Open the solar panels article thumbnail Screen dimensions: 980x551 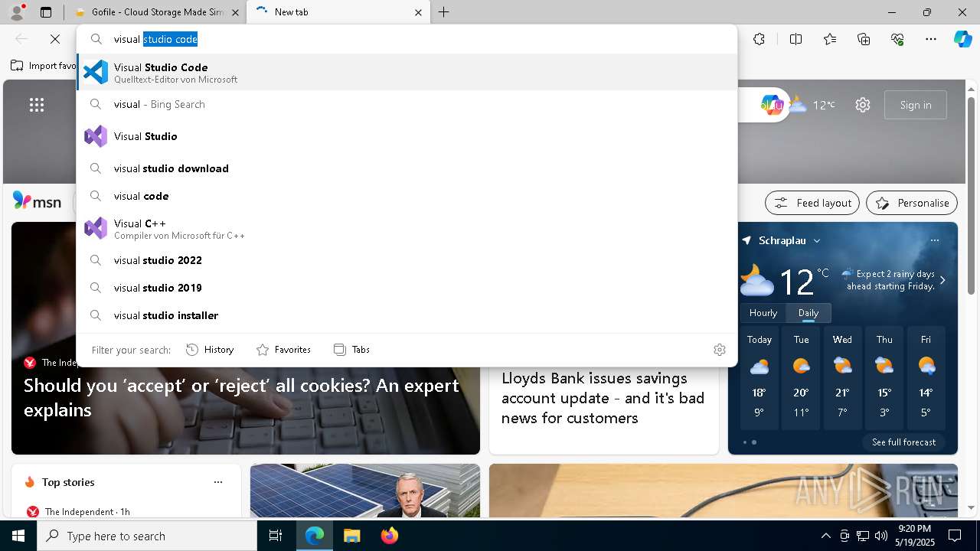[365, 491]
